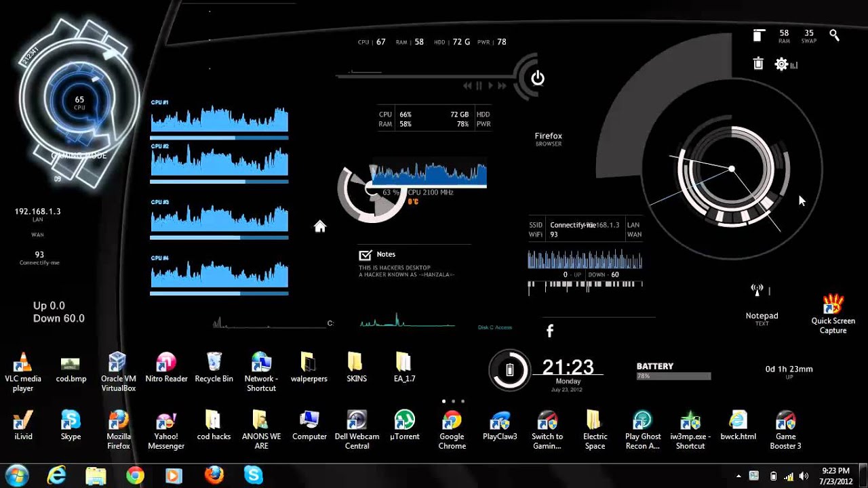Click the BATTERY 78% level bar
868x488 pixels.
[x=673, y=375]
